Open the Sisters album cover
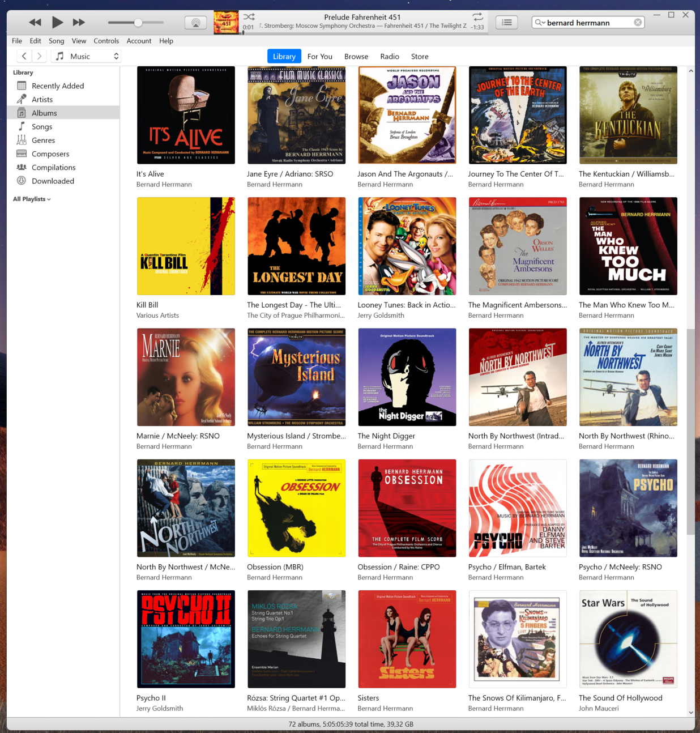Viewport: 700px width, 733px height. [x=407, y=639]
